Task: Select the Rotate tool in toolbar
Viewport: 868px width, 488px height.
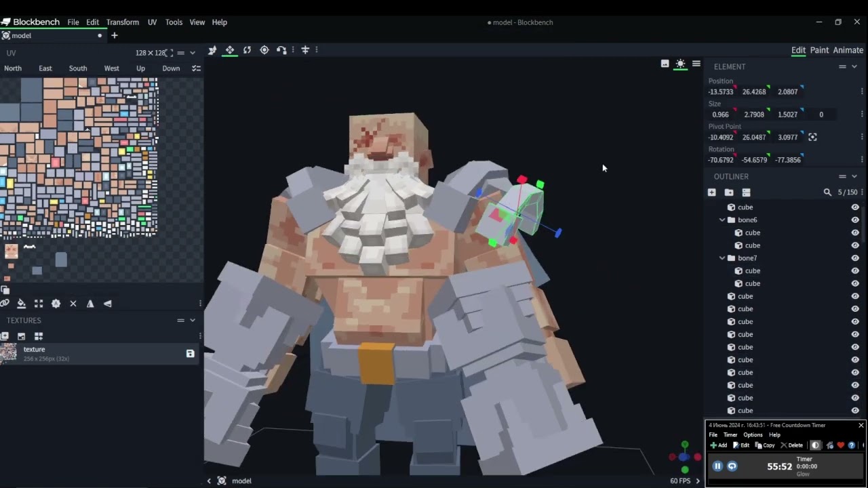Action: tap(247, 50)
